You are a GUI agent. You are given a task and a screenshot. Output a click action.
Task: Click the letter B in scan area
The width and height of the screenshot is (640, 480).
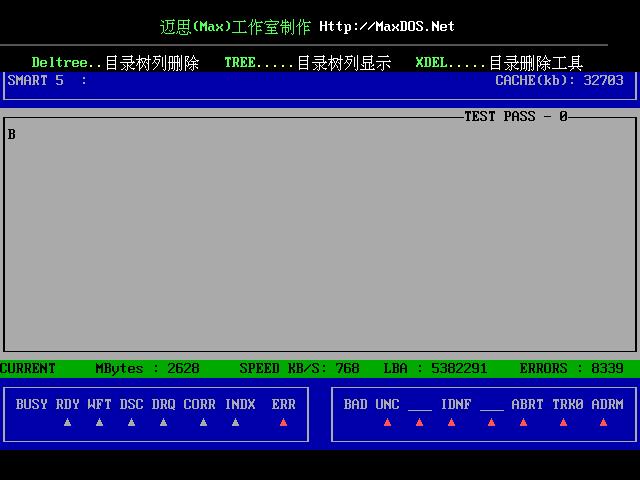click(11, 134)
